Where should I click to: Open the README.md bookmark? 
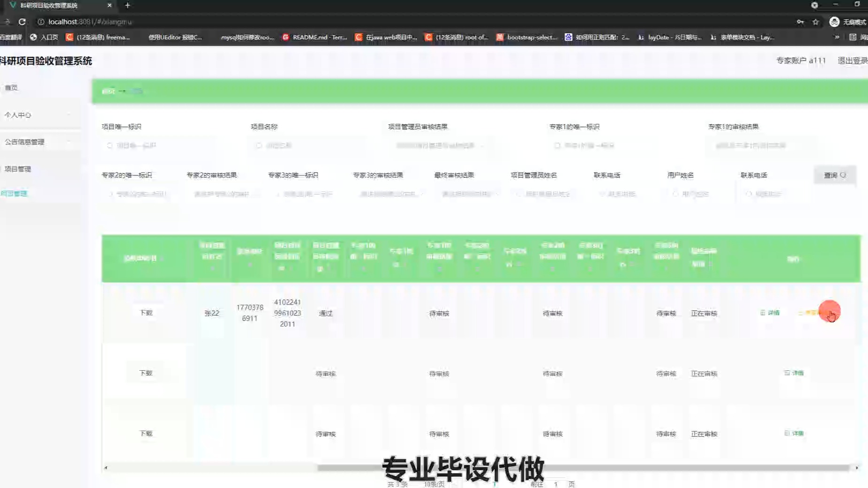[315, 37]
